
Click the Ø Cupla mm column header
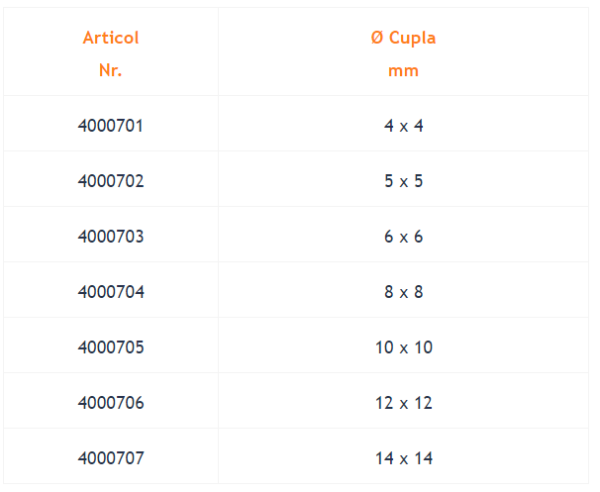pos(403,52)
